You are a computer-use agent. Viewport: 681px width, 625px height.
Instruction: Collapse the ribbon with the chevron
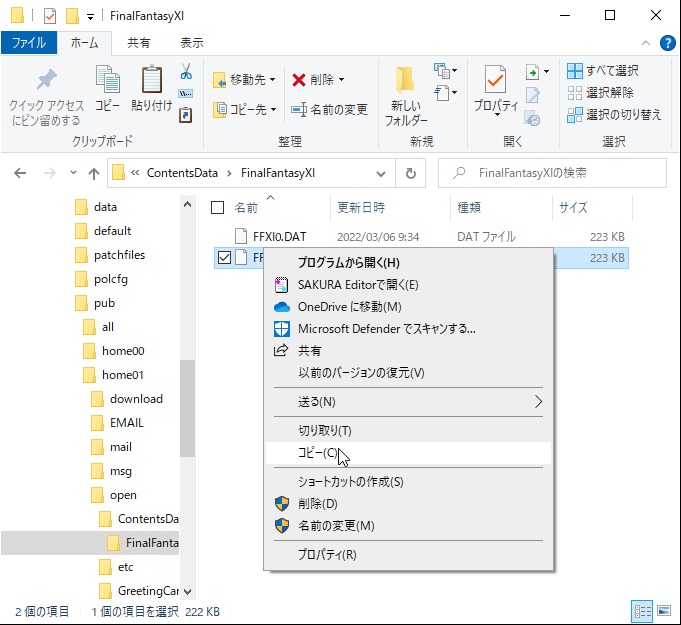(646, 43)
